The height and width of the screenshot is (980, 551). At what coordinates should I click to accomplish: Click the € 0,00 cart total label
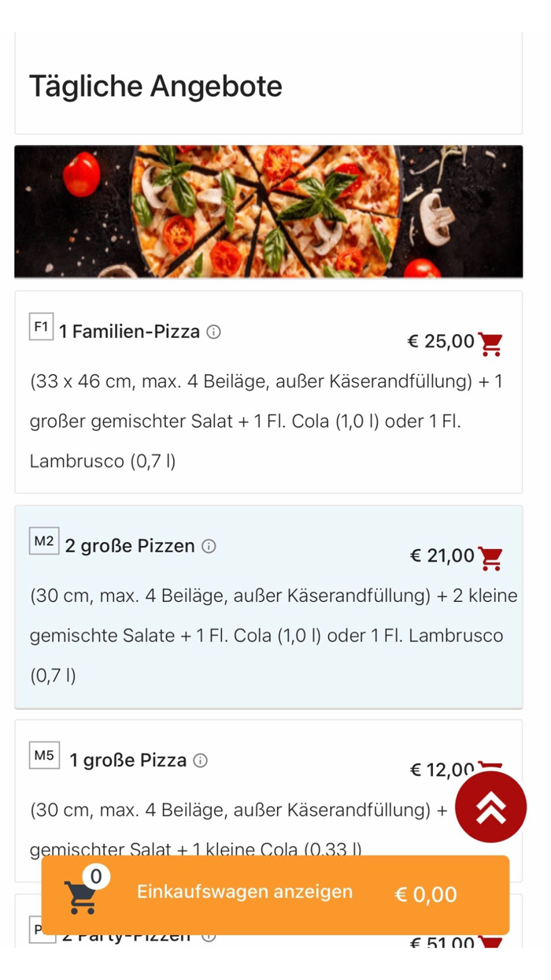[x=426, y=894]
